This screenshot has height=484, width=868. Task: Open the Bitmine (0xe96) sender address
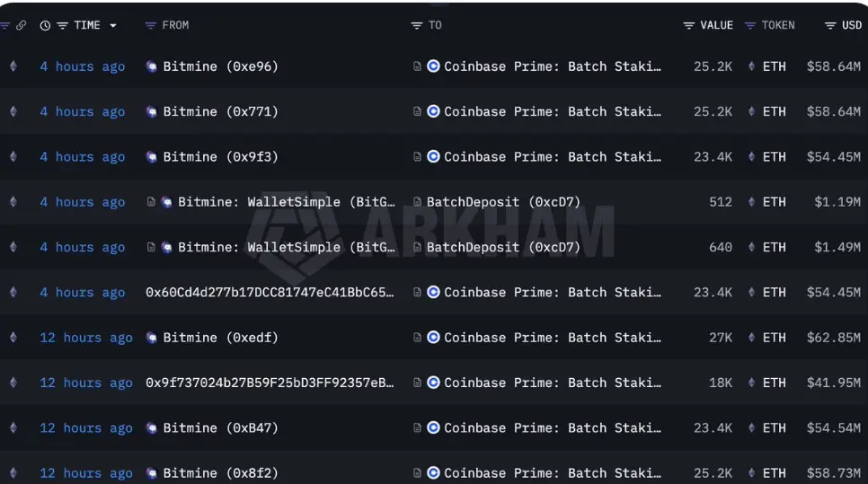(220, 66)
